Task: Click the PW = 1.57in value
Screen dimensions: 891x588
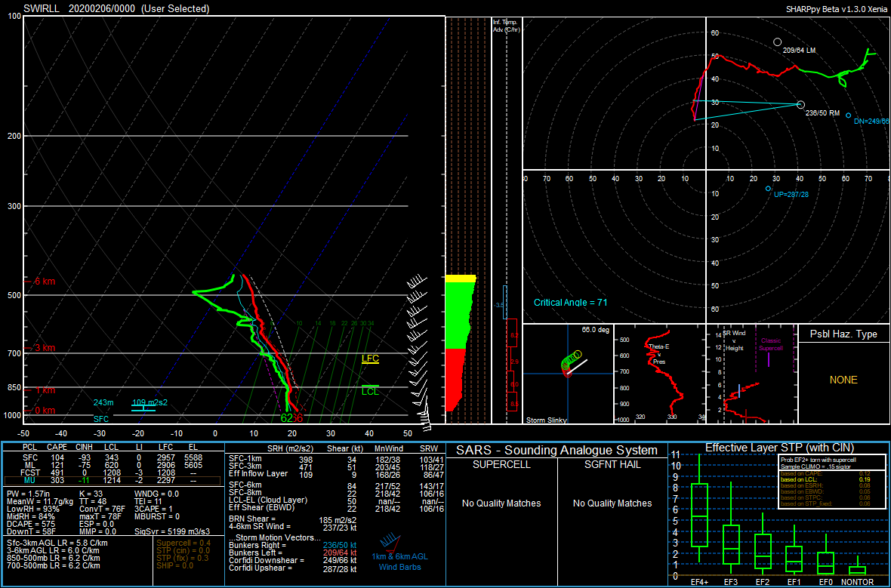Action: 29,494
